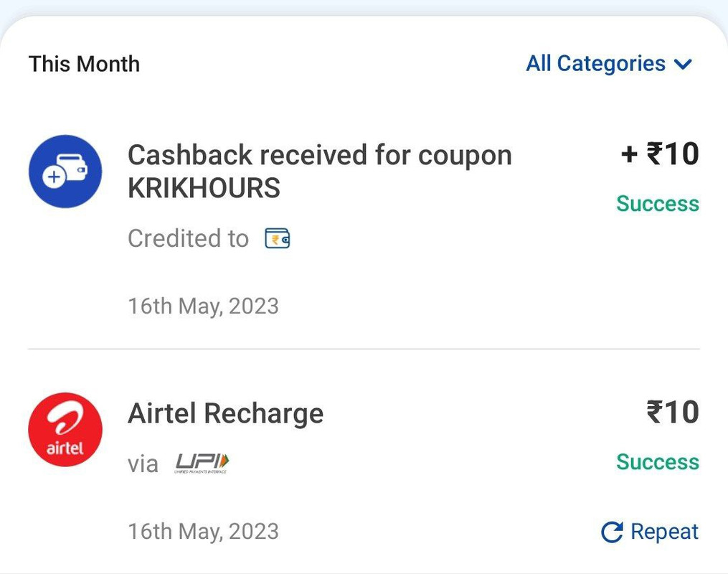728x574 pixels.
Task: Click the via label before UPI
Action: [143, 464]
